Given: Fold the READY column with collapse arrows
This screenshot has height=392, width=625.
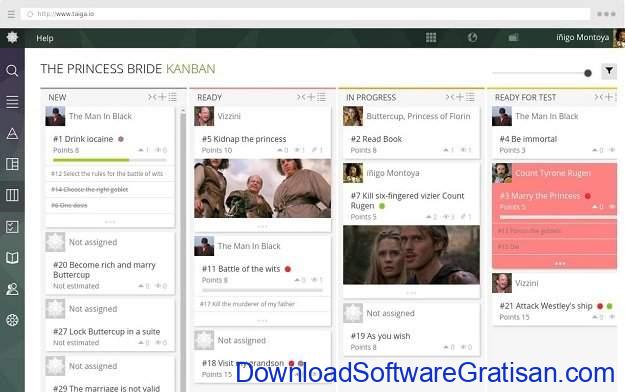Looking at the screenshot, I should (x=301, y=97).
